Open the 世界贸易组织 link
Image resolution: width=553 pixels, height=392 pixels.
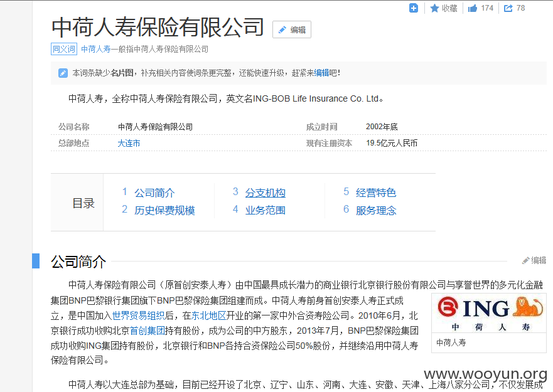click(138, 315)
